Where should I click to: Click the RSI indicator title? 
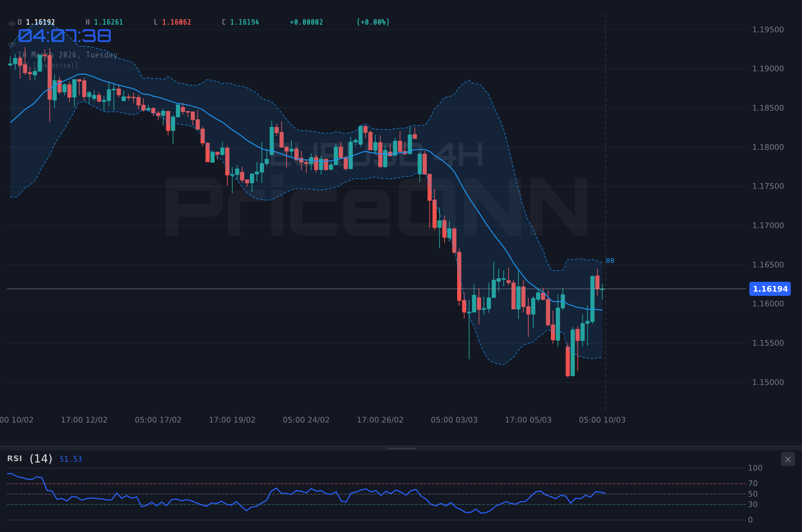[14, 459]
